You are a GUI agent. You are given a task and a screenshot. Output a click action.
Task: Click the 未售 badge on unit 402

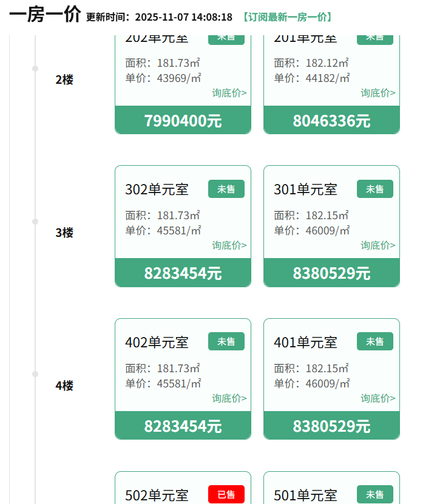(x=226, y=342)
